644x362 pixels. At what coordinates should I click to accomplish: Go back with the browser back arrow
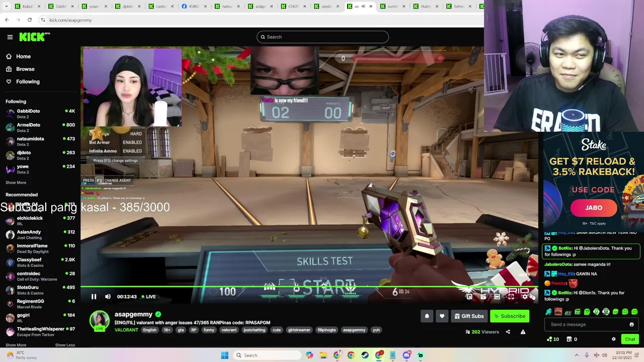pyautogui.click(x=7, y=20)
